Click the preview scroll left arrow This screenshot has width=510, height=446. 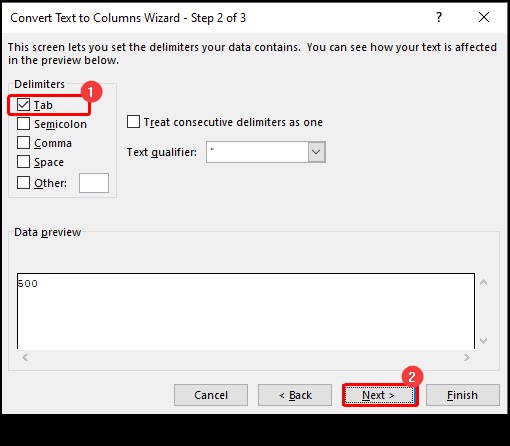25,357
